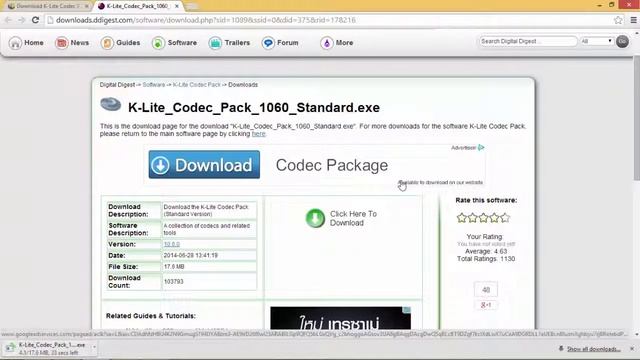640x360 pixels.
Task: Click the disc icon beside the file title
Action: click(x=111, y=104)
